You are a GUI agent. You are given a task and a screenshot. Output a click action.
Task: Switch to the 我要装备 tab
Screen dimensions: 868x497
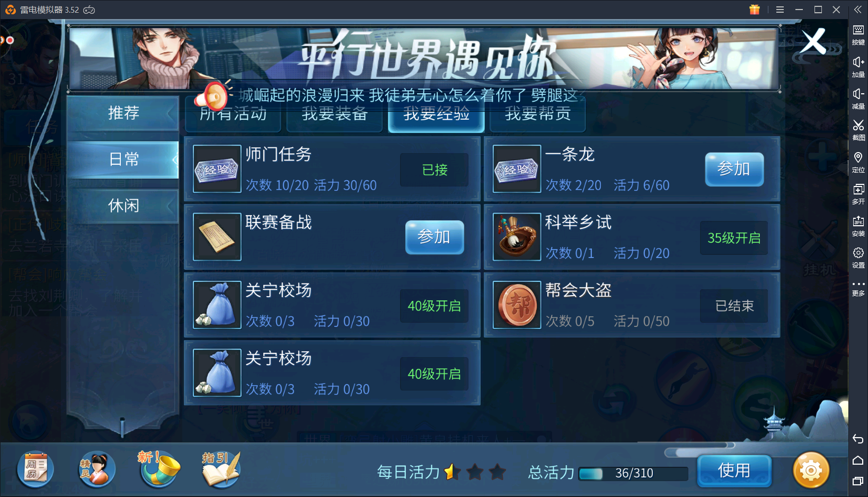click(334, 114)
